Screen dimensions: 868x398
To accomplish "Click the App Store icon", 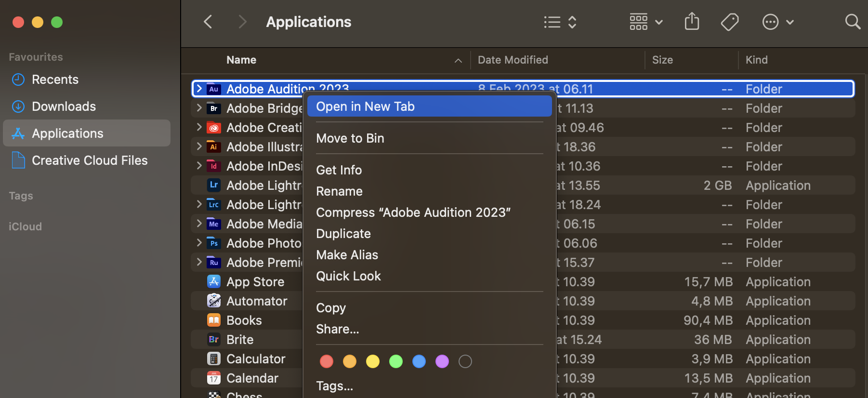I will (213, 281).
